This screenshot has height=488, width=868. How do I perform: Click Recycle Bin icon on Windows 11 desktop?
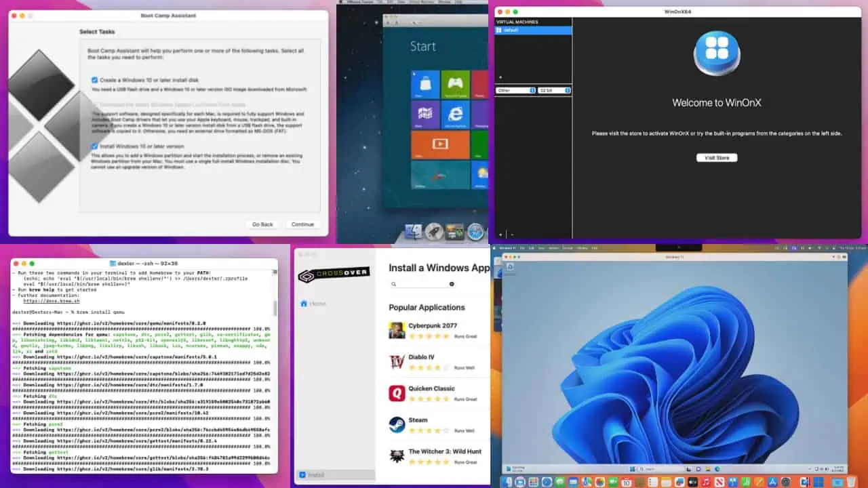(510, 267)
